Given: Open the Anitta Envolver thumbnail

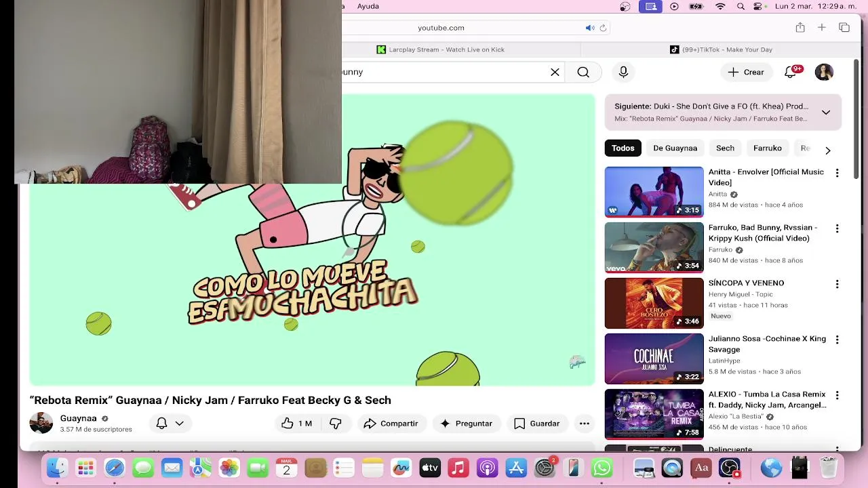Looking at the screenshot, I should [654, 192].
